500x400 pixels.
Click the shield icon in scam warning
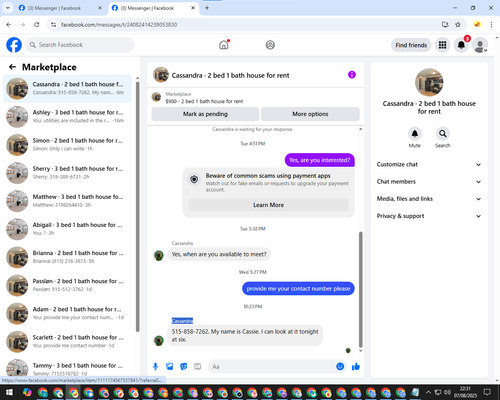(x=194, y=179)
